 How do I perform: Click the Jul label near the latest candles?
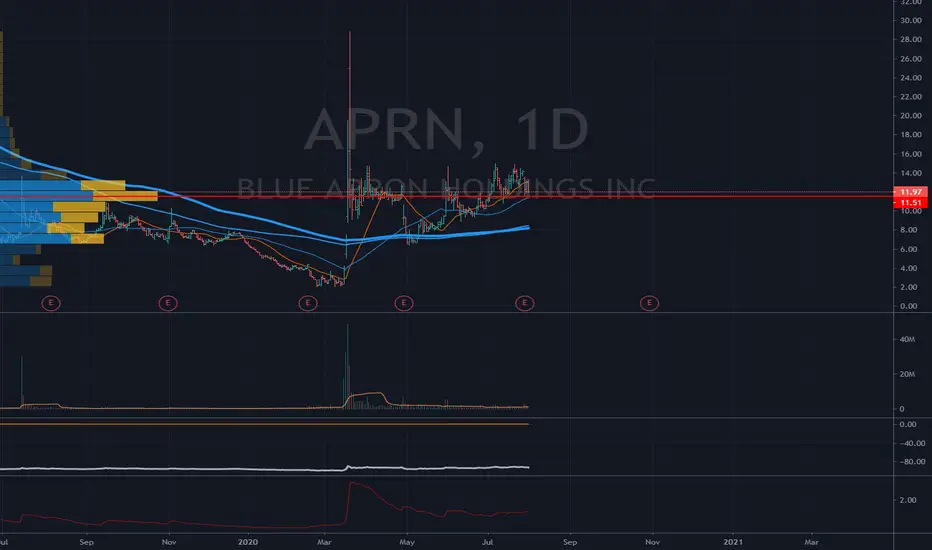tap(487, 542)
